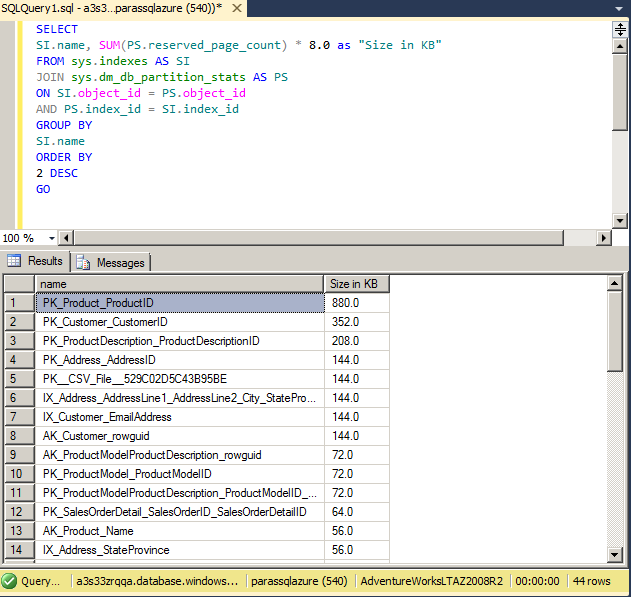Select the IX_Address_StateProvince cell
This screenshot has width=631, height=597.
pyautogui.click(x=180, y=550)
